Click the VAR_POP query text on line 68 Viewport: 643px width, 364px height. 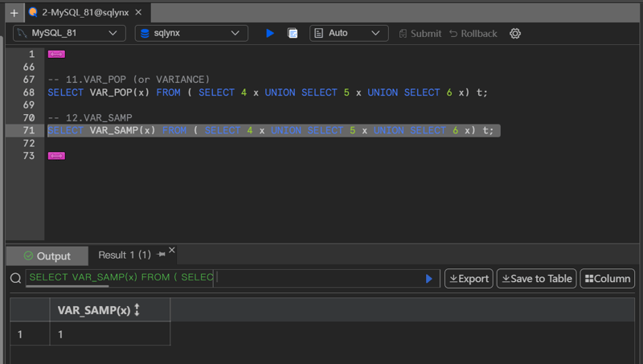tap(268, 92)
